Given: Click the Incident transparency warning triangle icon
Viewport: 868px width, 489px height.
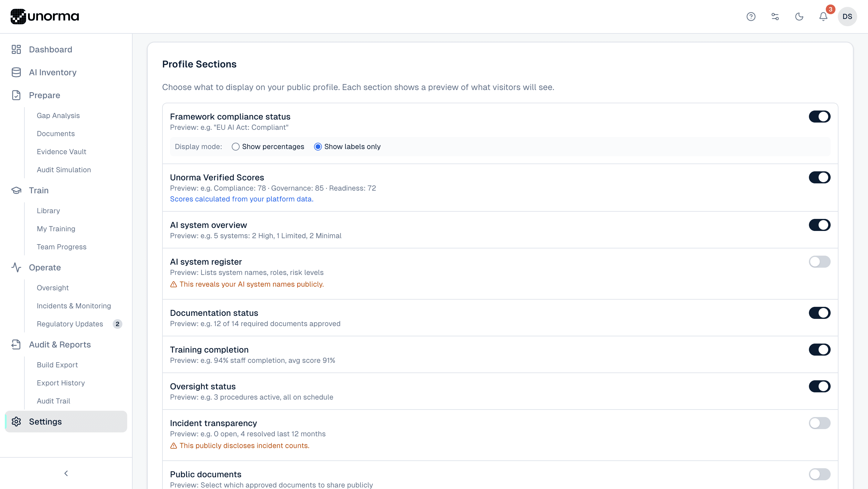Looking at the screenshot, I should [x=174, y=446].
